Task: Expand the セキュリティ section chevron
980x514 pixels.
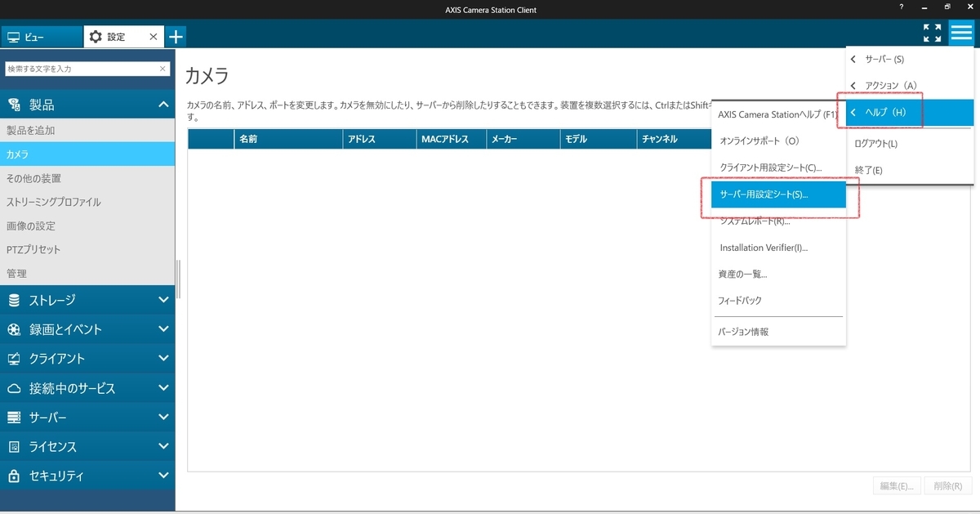Action: [163, 476]
